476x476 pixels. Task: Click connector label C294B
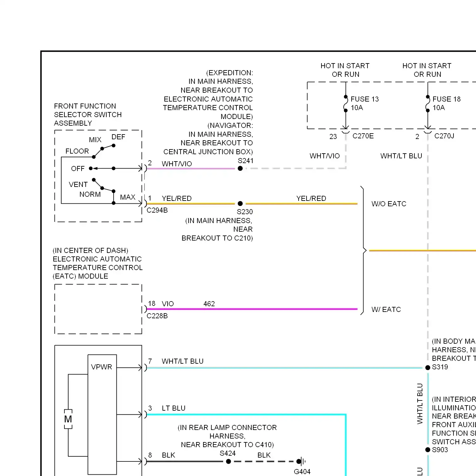click(157, 210)
